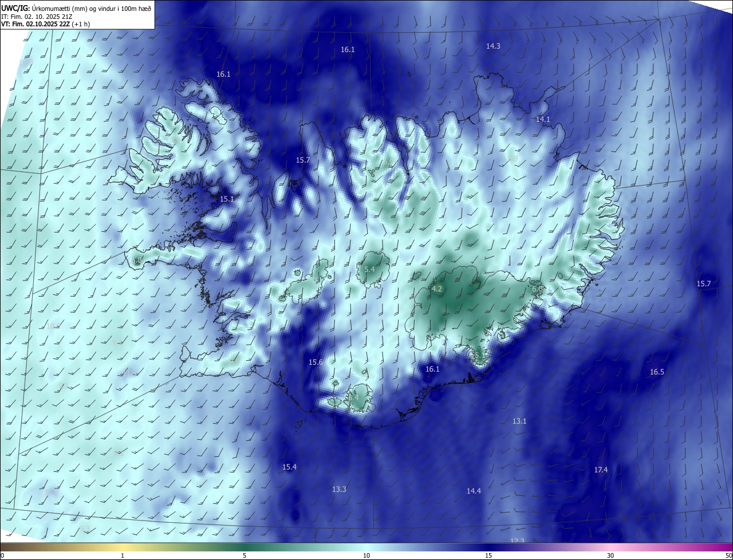Click the colorbar tick label 10

[366, 555]
